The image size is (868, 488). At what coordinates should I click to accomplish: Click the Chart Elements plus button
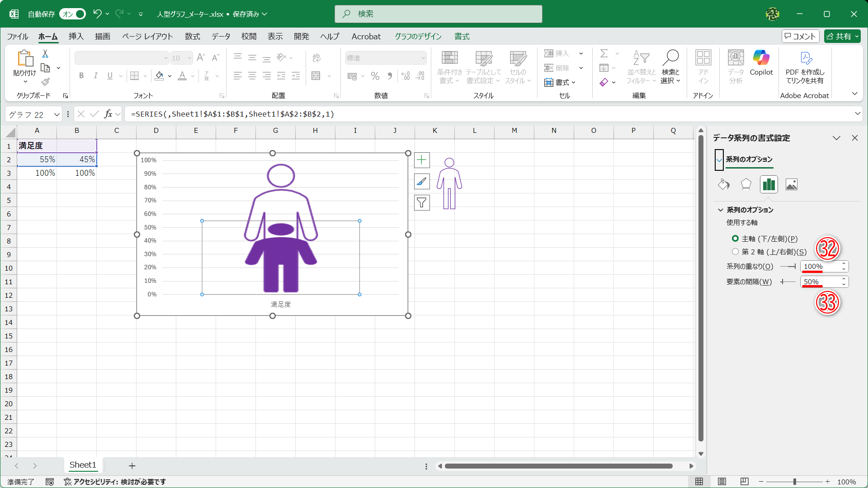pos(421,160)
